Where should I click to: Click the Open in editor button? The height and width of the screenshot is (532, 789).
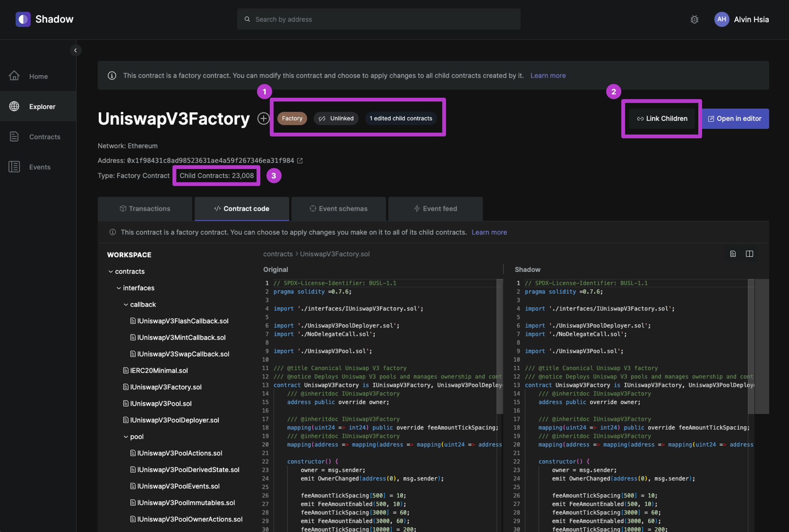pyautogui.click(x=735, y=118)
